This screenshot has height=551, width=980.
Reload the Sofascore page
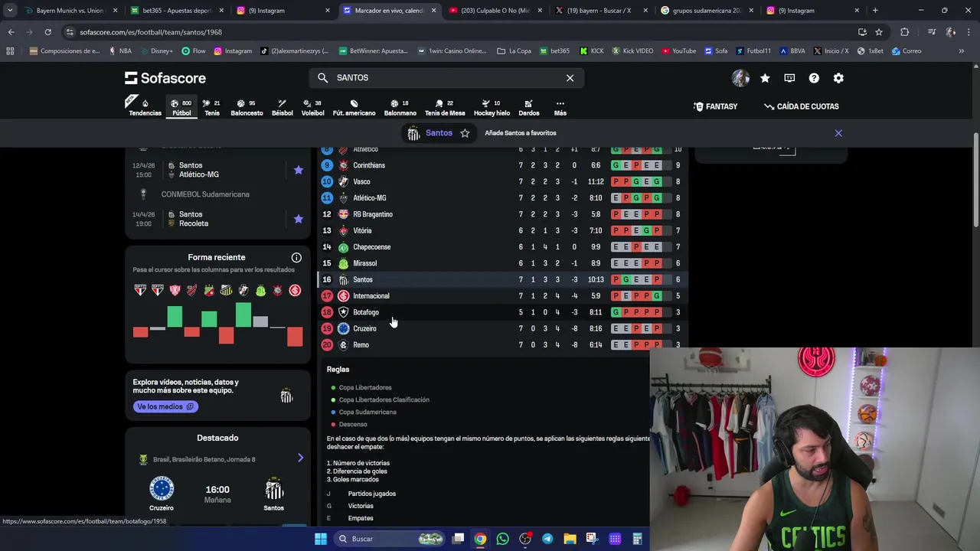[47, 32]
